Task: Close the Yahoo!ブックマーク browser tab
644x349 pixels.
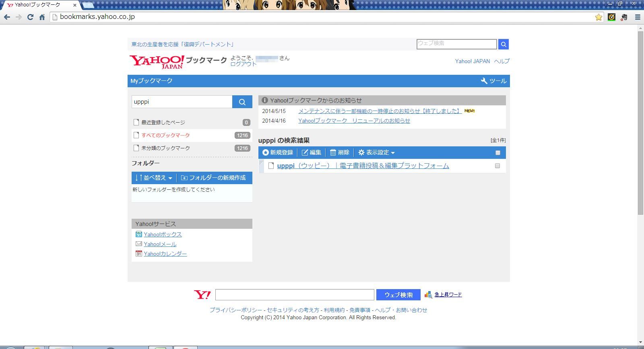Action: pyautogui.click(x=74, y=5)
